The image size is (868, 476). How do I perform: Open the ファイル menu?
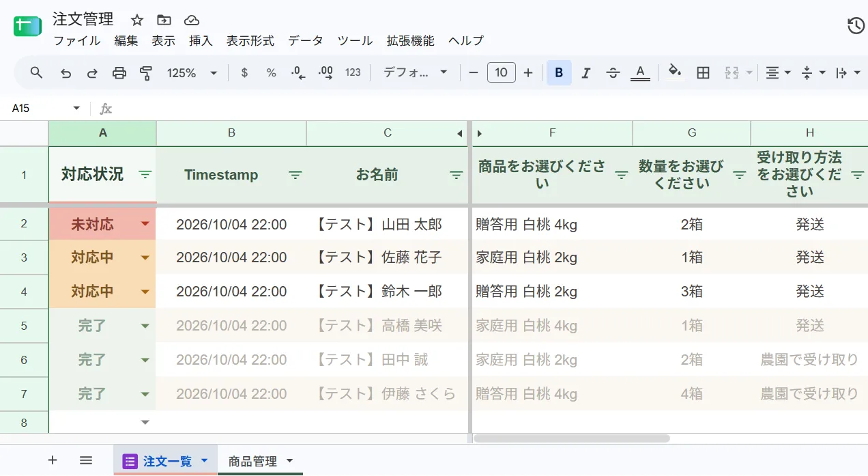[x=76, y=41]
